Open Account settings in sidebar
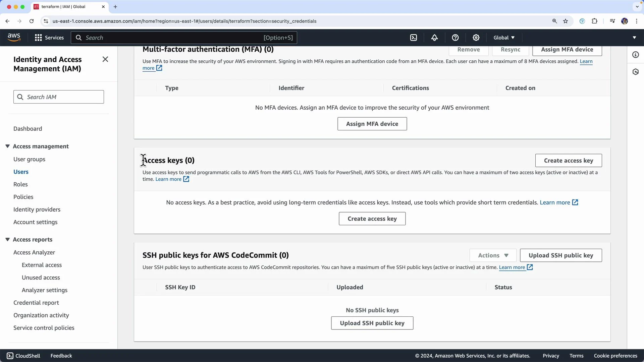 point(35,222)
